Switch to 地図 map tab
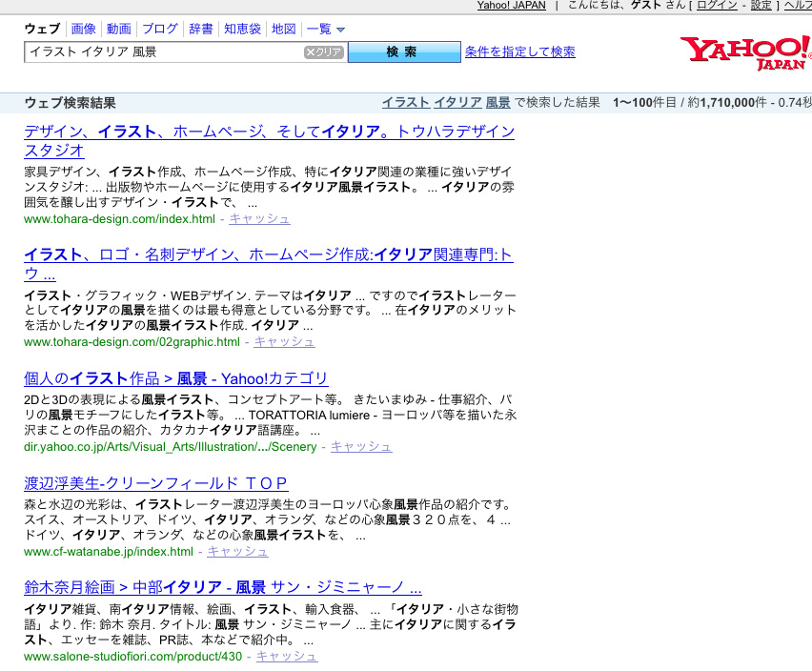812x671 pixels. click(284, 29)
